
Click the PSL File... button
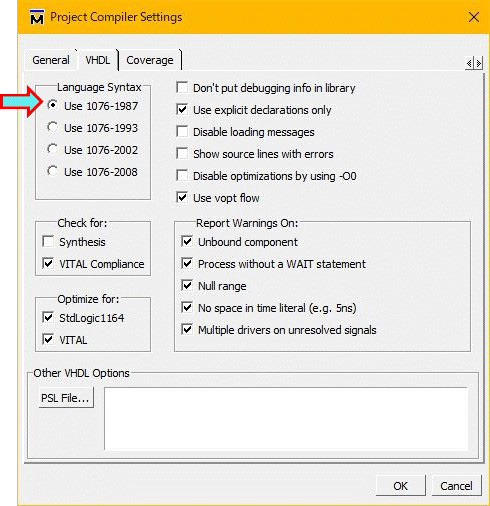(x=66, y=397)
